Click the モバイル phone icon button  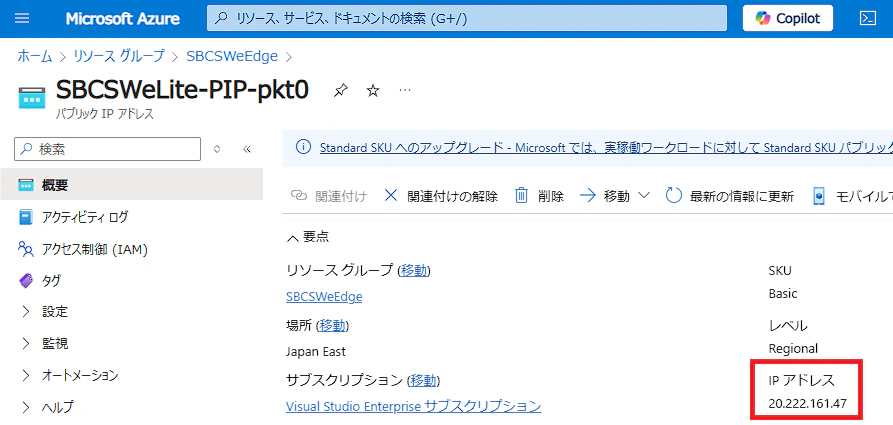click(819, 196)
